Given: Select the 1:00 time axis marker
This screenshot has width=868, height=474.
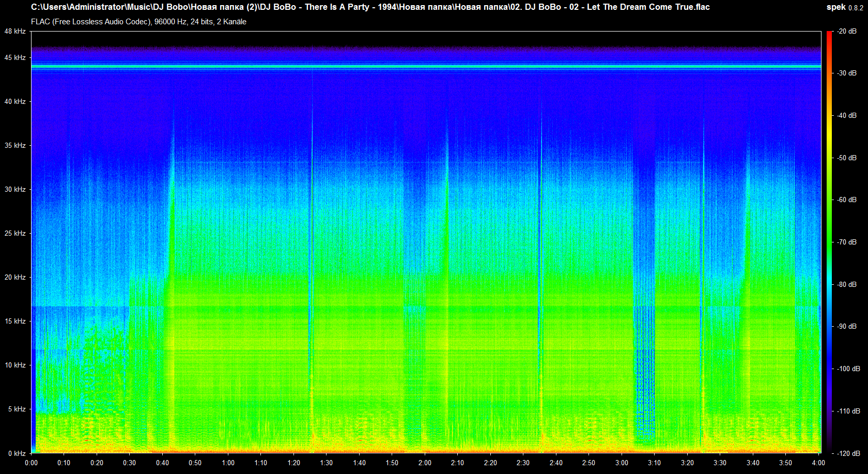Looking at the screenshot, I should (228, 463).
